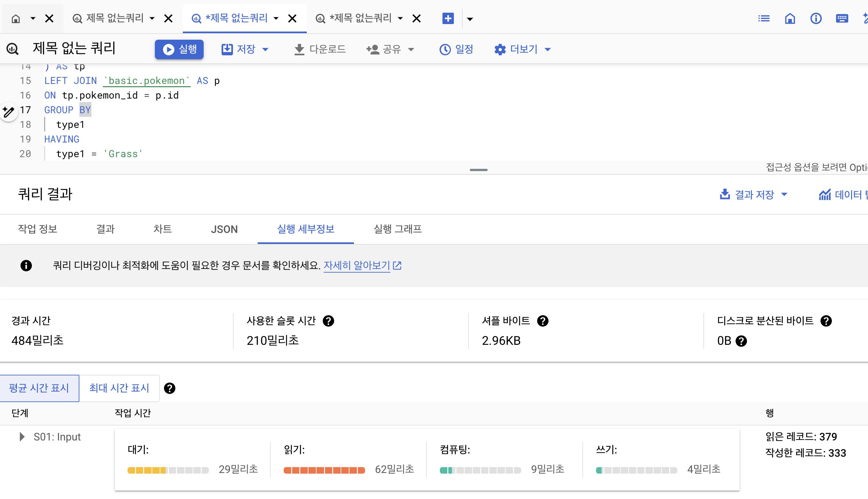Viewport: 868px width, 499px height.
Task: Switch to third *제목 없는쿼리 tab
Action: point(354,18)
